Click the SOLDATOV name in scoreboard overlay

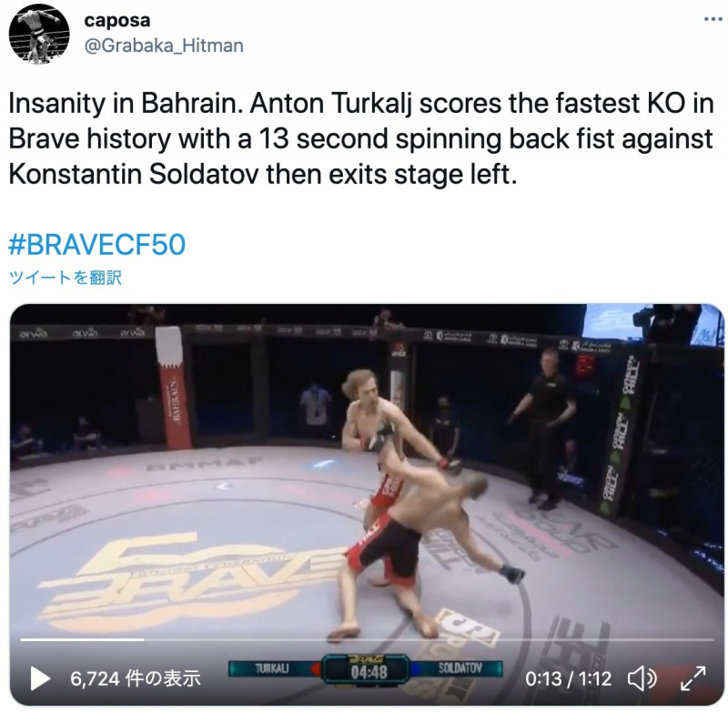coord(460,668)
